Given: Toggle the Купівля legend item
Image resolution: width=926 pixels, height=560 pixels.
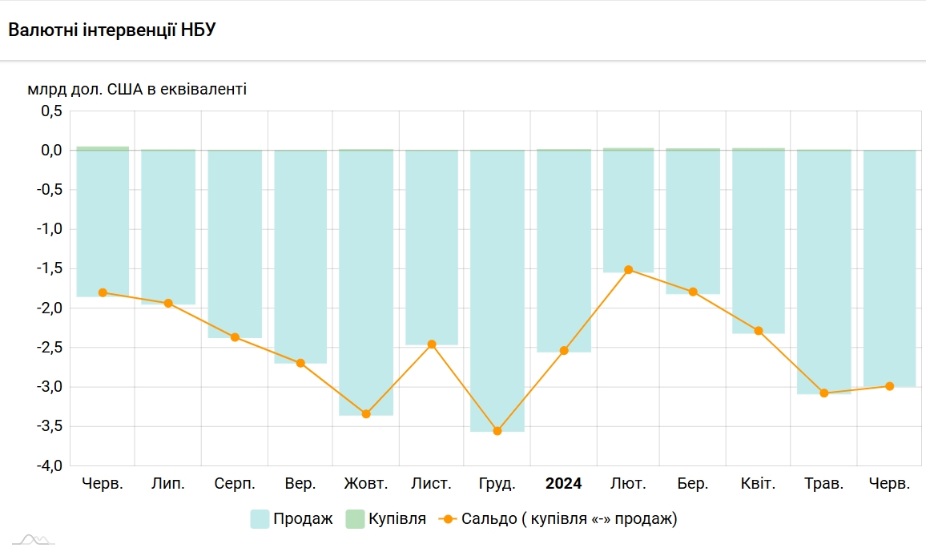Looking at the screenshot, I should tap(385, 518).
